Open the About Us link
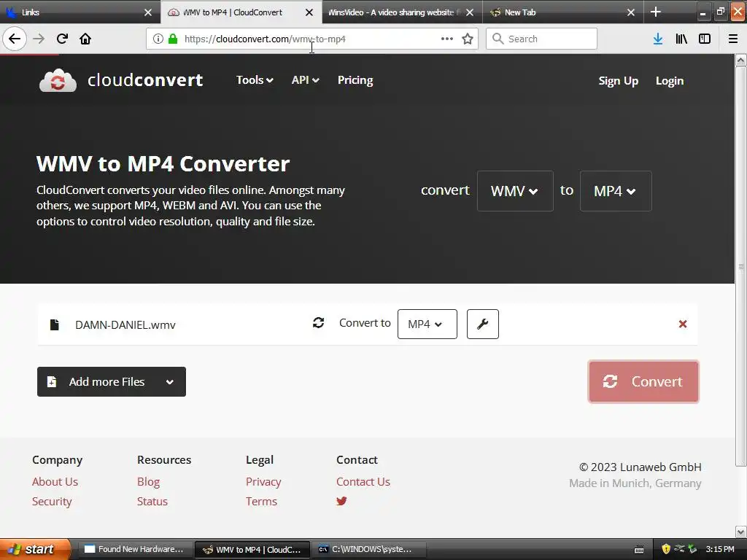 click(x=55, y=481)
